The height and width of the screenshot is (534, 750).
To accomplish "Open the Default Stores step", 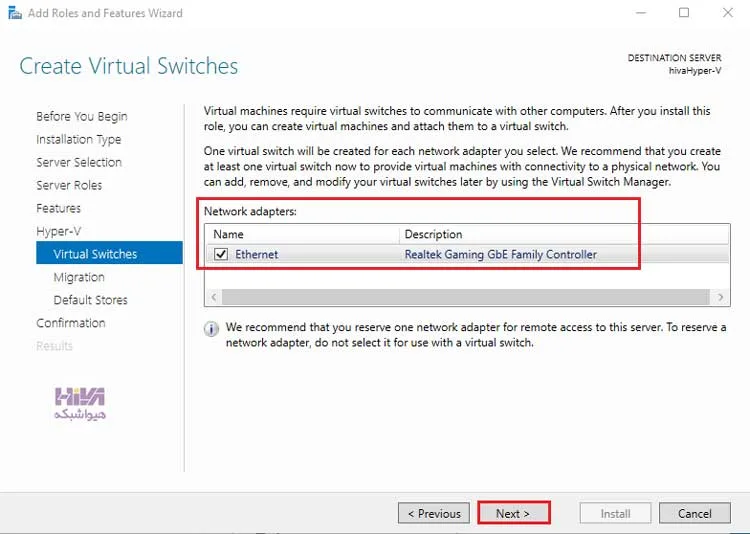I will tap(90, 300).
